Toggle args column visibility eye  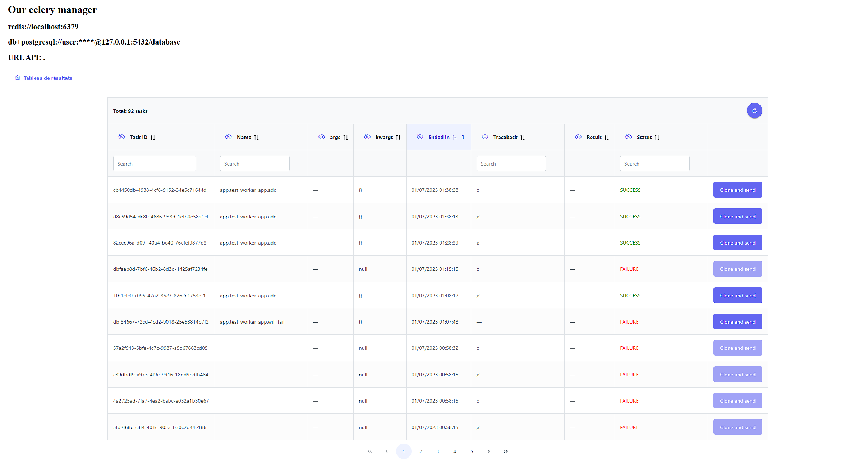pos(321,137)
